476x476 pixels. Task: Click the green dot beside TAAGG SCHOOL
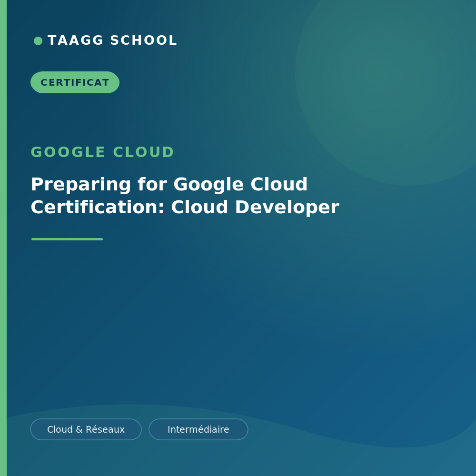38,40
